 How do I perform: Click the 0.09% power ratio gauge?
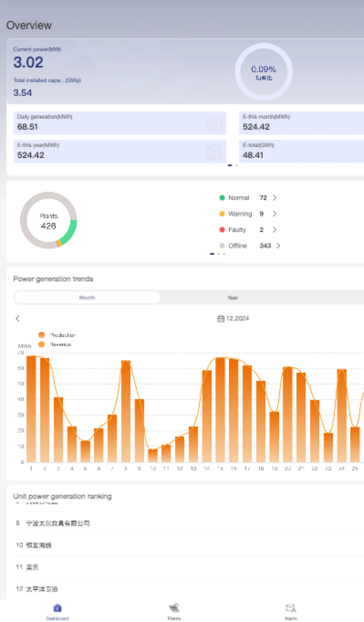click(264, 72)
